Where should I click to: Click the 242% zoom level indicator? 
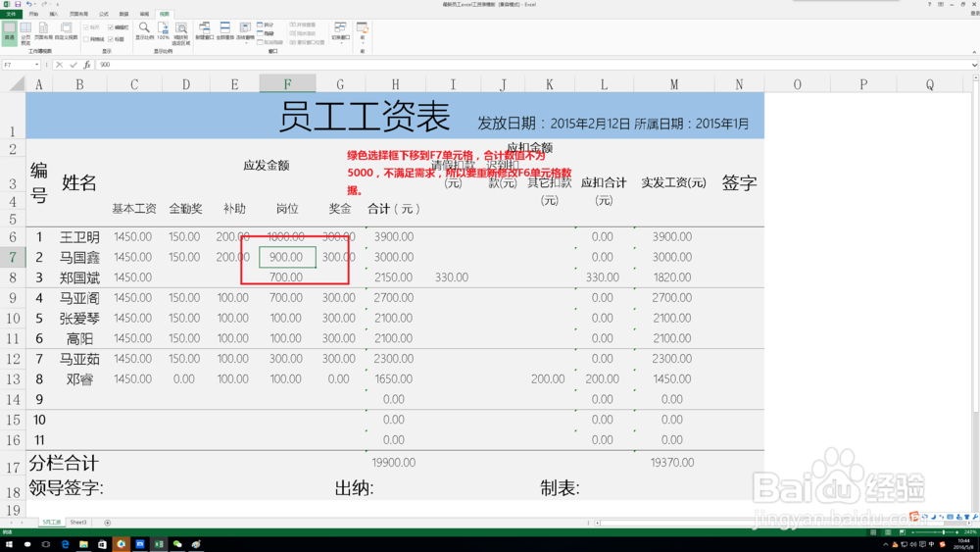(970, 532)
